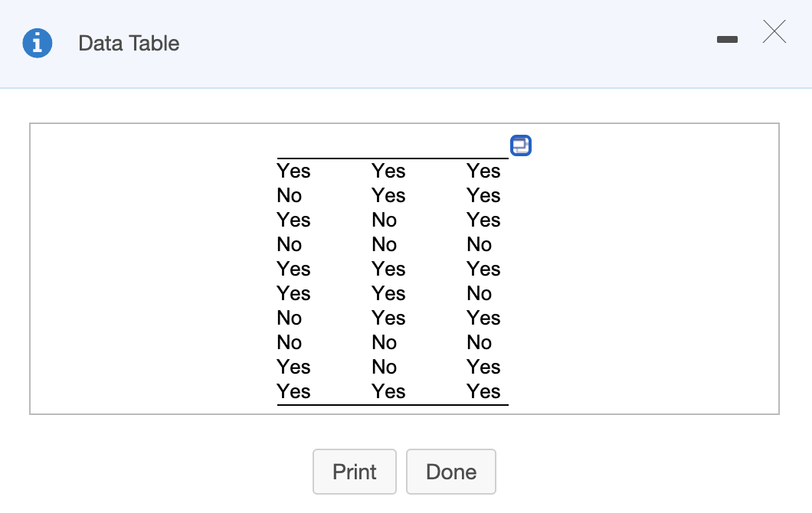This screenshot has width=812, height=513.
Task: Click the Data Table title text
Action: tap(129, 43)
